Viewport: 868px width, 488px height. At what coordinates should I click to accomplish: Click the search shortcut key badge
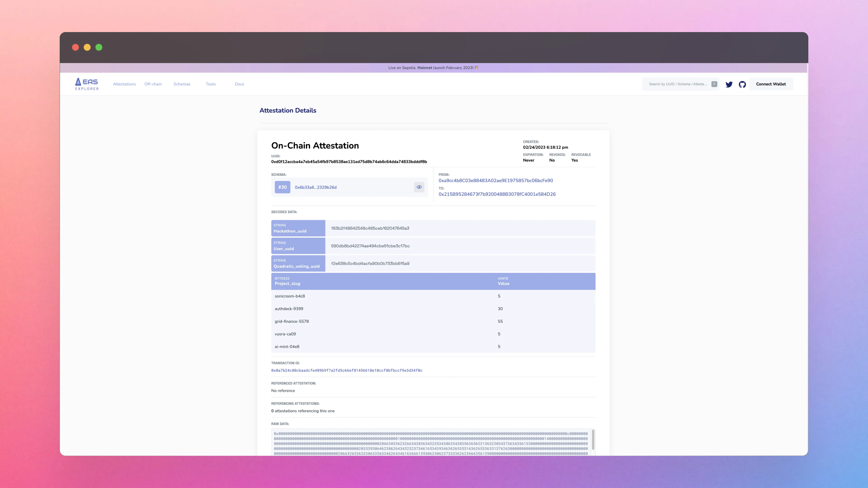(714, 84)
